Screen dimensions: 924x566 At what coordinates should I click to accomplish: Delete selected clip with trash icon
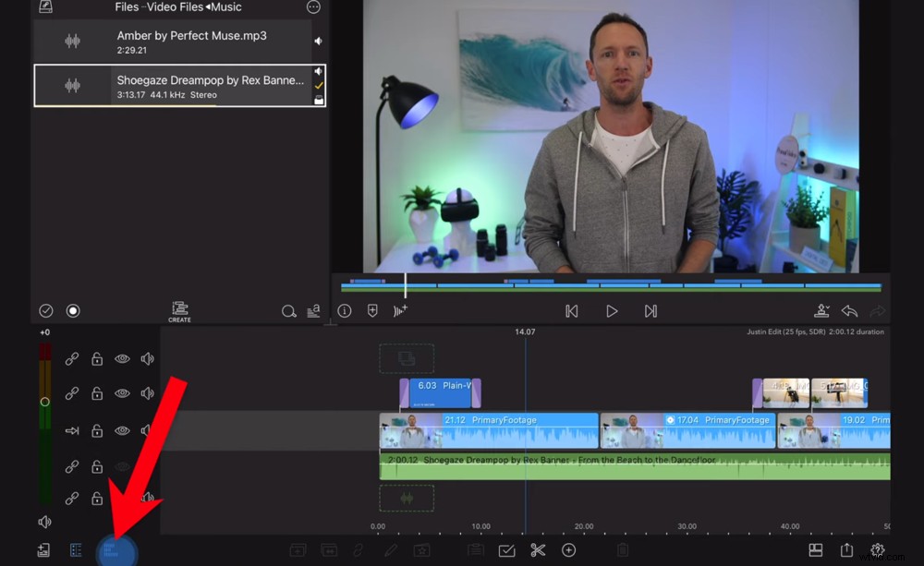click(x=623, y=549)
